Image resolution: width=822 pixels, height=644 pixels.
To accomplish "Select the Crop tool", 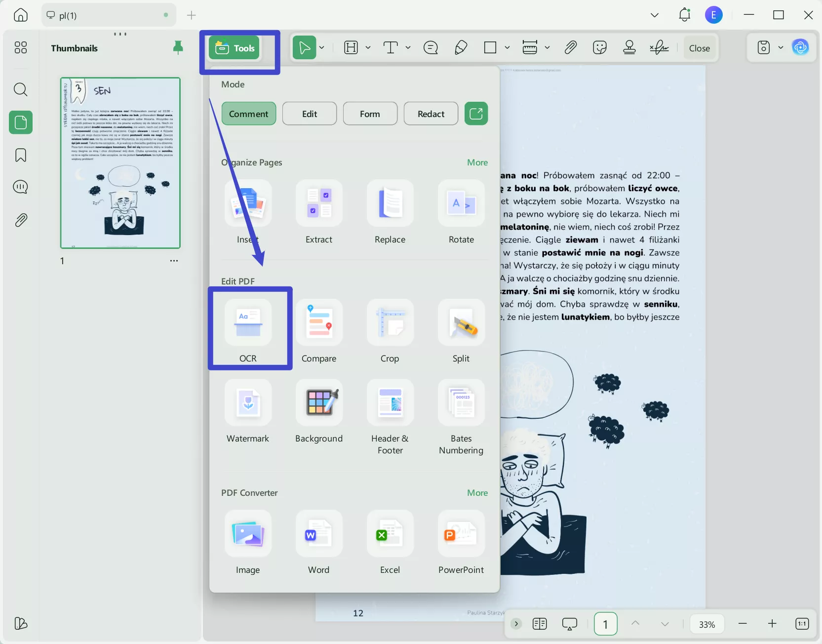I will click(390, 323).
